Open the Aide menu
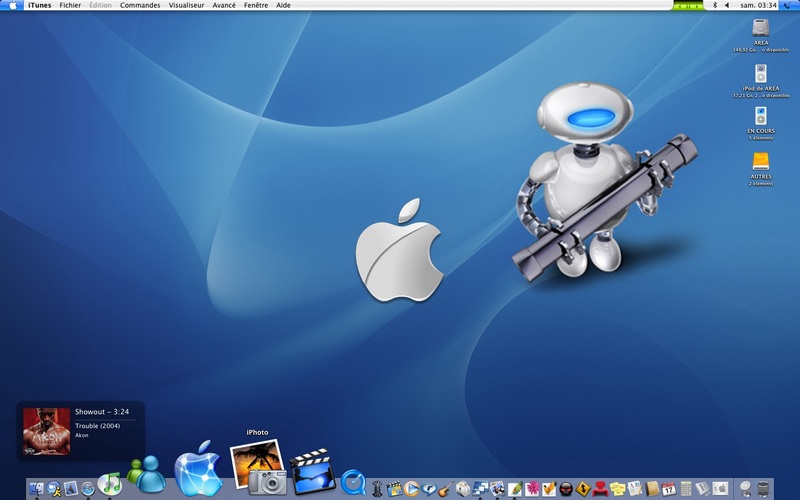The width and height of the screenshot is (800, 500). 283,5
